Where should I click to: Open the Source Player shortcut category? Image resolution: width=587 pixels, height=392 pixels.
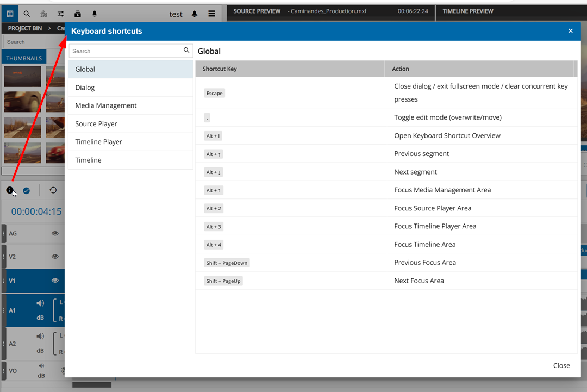coord(96,124)
